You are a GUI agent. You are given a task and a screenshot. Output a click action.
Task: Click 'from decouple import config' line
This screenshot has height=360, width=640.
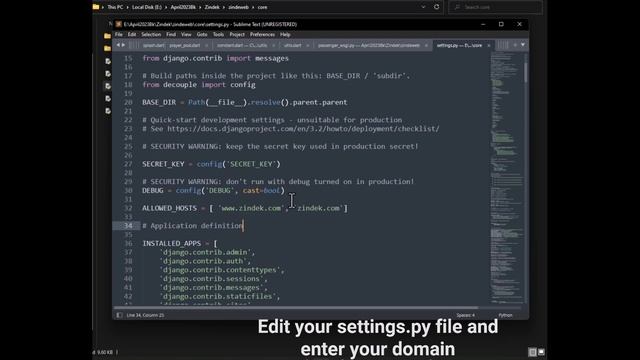click(x=199, y=85)
